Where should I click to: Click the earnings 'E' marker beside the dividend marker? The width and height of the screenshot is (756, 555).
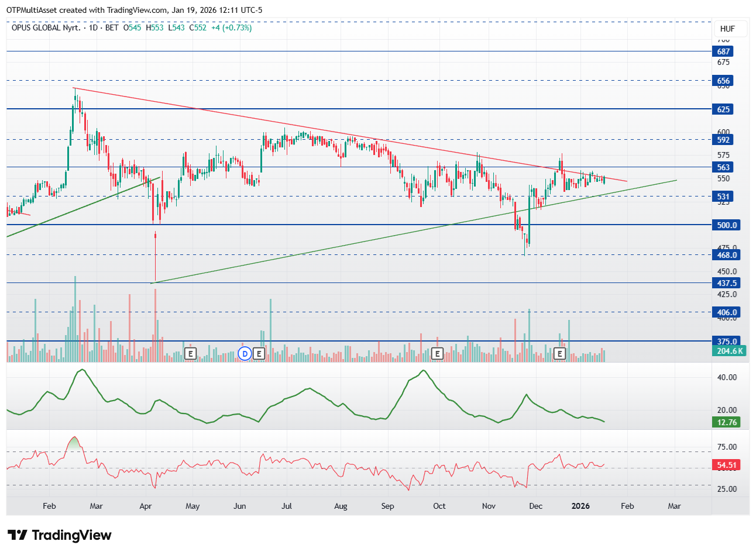(x=259, y=353)
